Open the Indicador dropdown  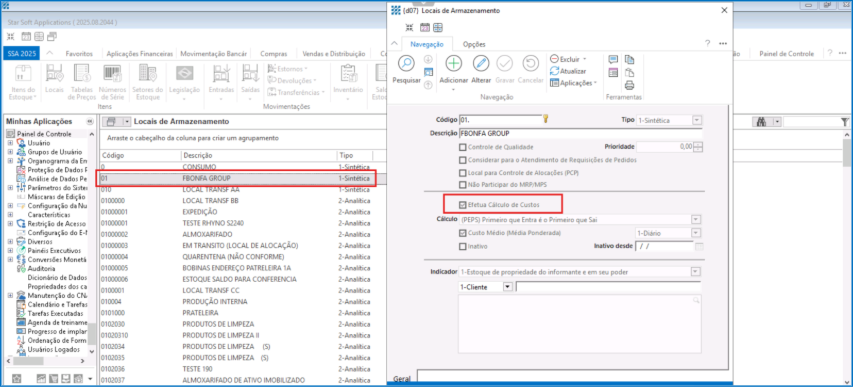[x=696, y=272]
